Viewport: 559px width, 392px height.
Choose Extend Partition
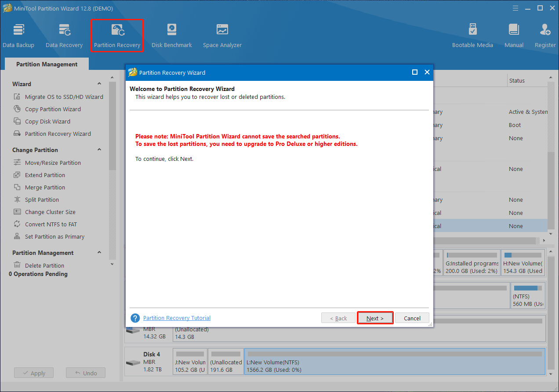(x=39, y=175)
